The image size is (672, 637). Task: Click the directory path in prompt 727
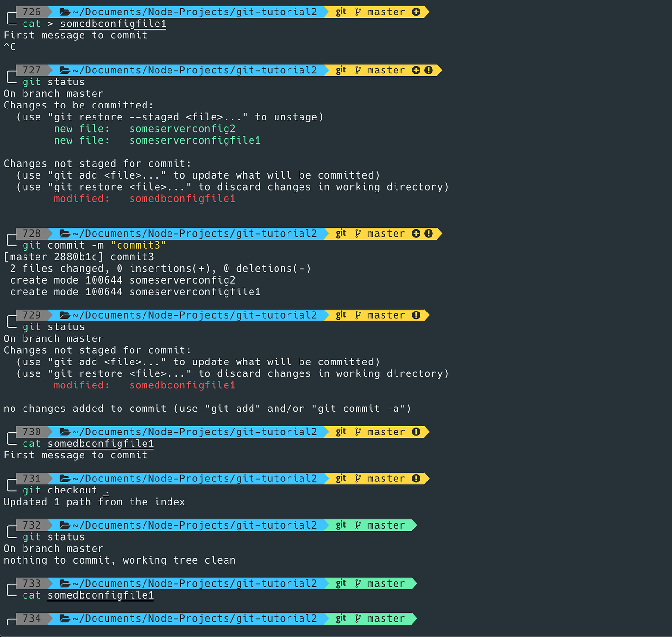(x=195, y=71)
